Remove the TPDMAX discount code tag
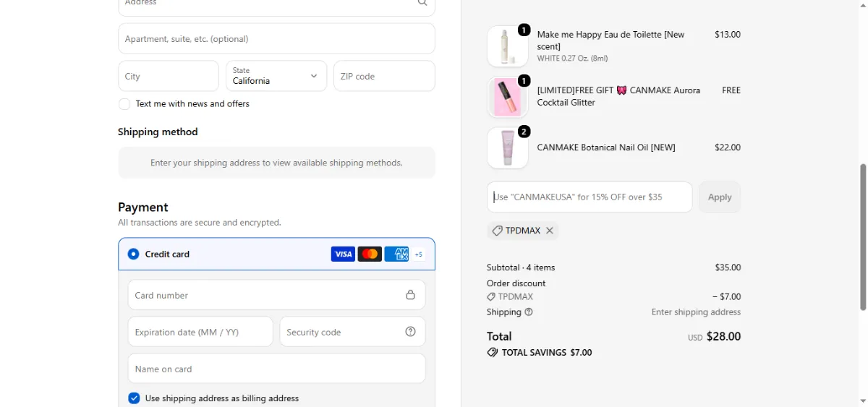 point(550,231)
